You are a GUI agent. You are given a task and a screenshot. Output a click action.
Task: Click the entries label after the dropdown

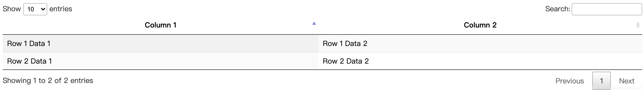(x=61, y=9)
